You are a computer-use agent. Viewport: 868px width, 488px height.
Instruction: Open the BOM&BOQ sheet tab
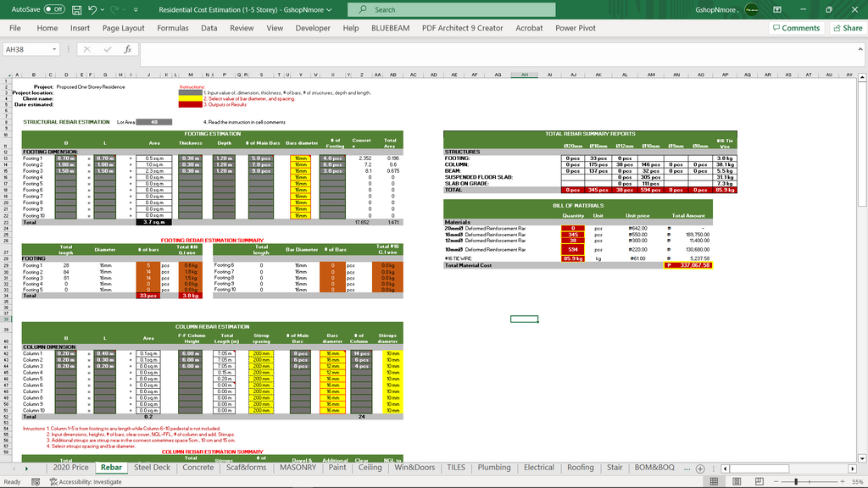tap(654, 468)
